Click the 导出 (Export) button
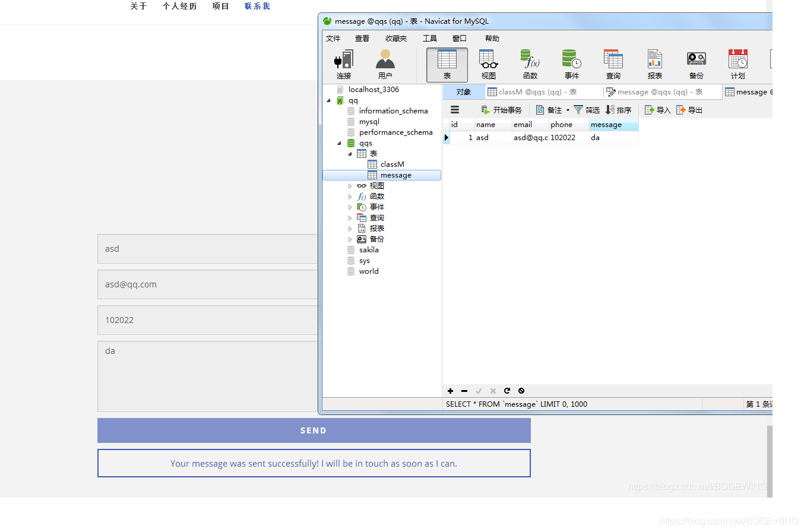 689,110
